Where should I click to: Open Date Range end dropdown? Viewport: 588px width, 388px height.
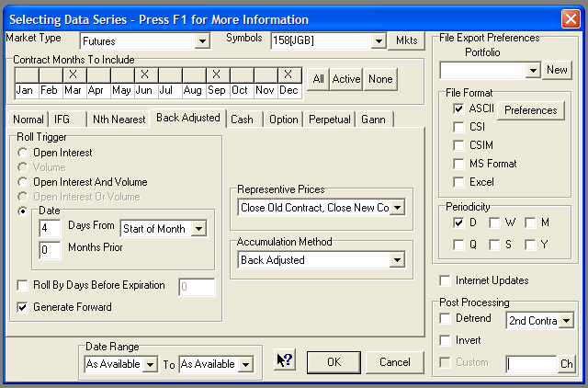coord(245,364)
